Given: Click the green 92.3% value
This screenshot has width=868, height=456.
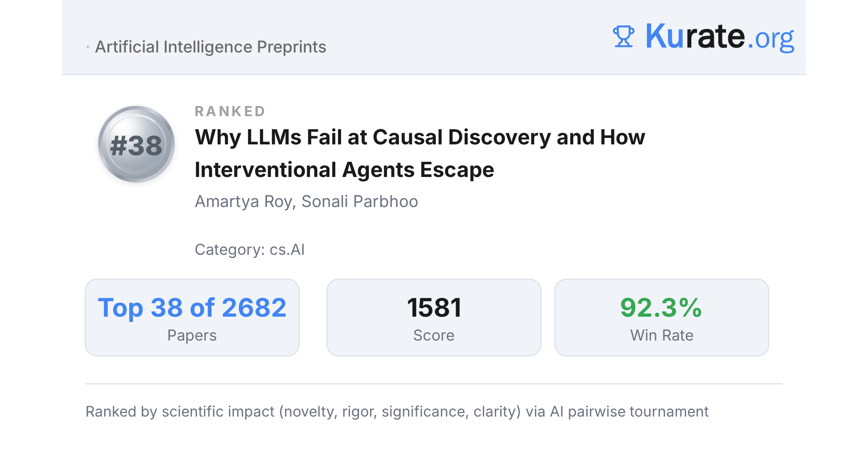Looking at the screenshot, I should pyautogui.click(x=661, y=308).
